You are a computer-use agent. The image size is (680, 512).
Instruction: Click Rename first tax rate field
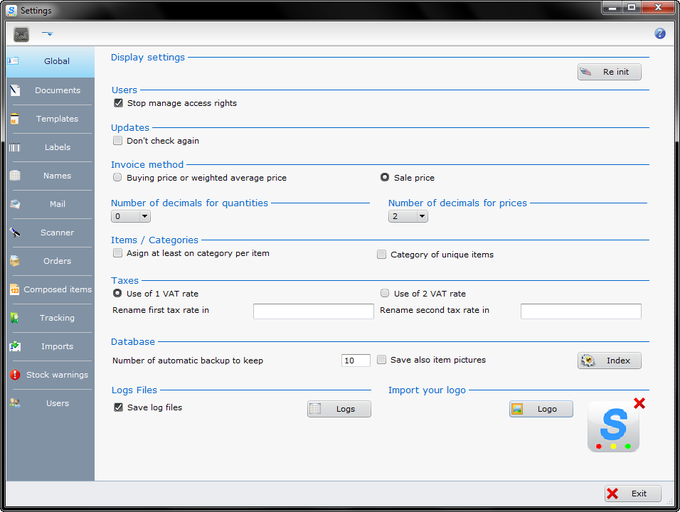(x=313, y=311)
